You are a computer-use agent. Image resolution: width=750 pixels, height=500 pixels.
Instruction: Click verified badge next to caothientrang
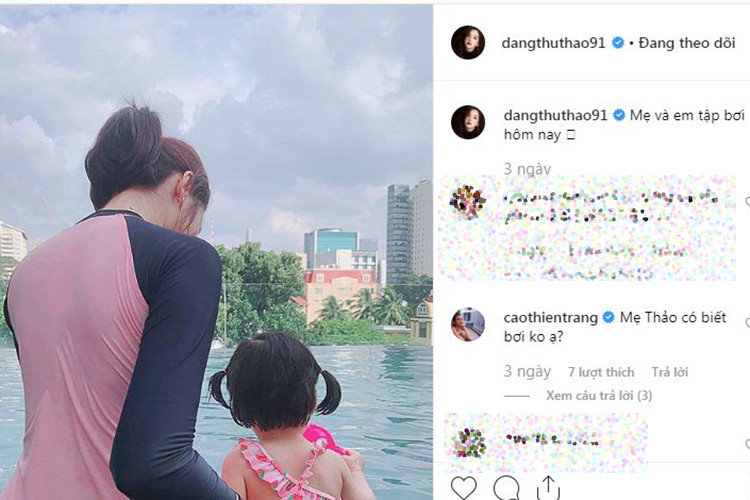tap(608, 317)
